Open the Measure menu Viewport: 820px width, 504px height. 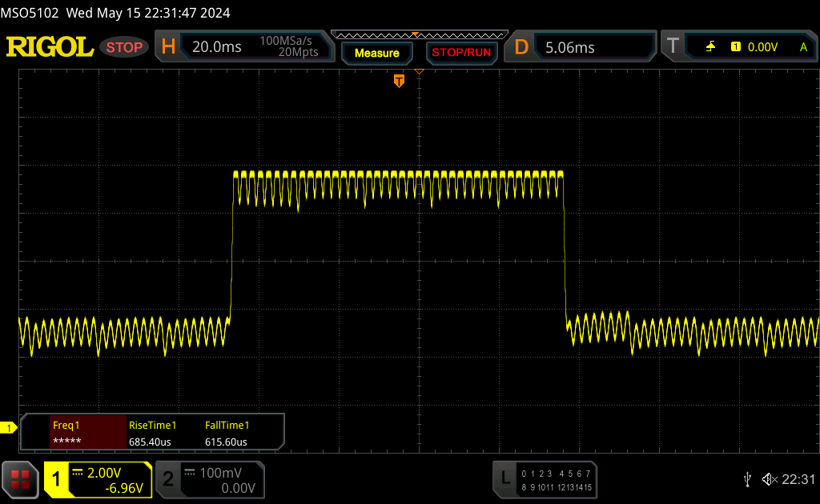pos(376,53)
